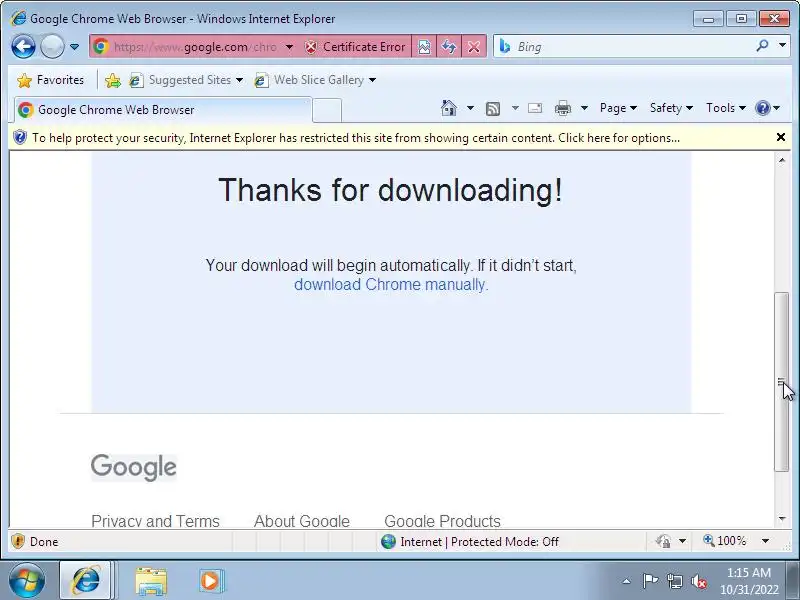
Task: Expand the Print options dropdown arrow
Action: tap(585, 108)
